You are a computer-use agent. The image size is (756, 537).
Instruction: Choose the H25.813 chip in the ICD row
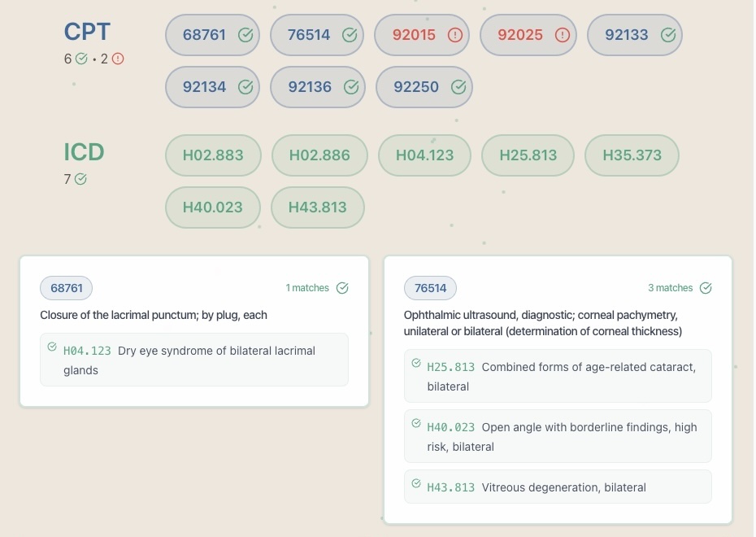click(528, 155)
